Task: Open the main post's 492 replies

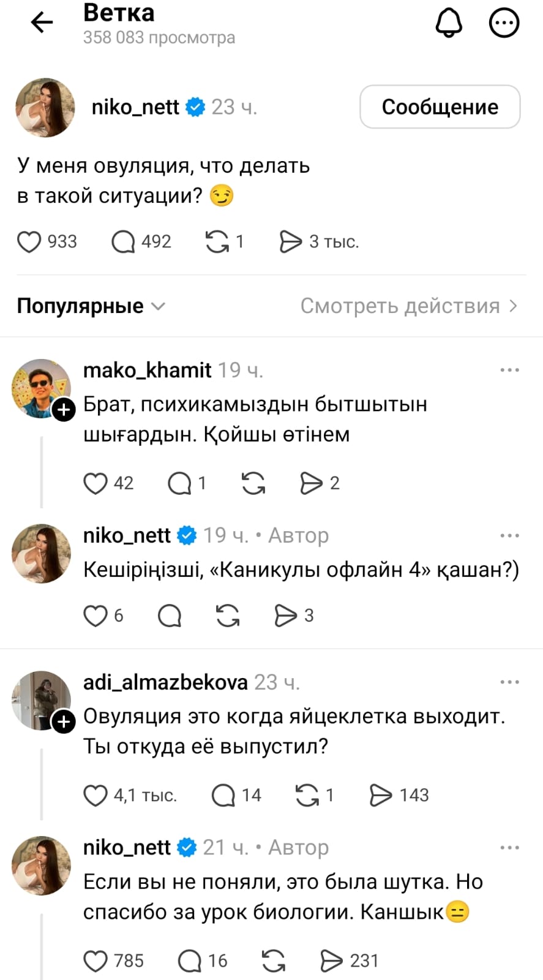Action: [123, 242]
